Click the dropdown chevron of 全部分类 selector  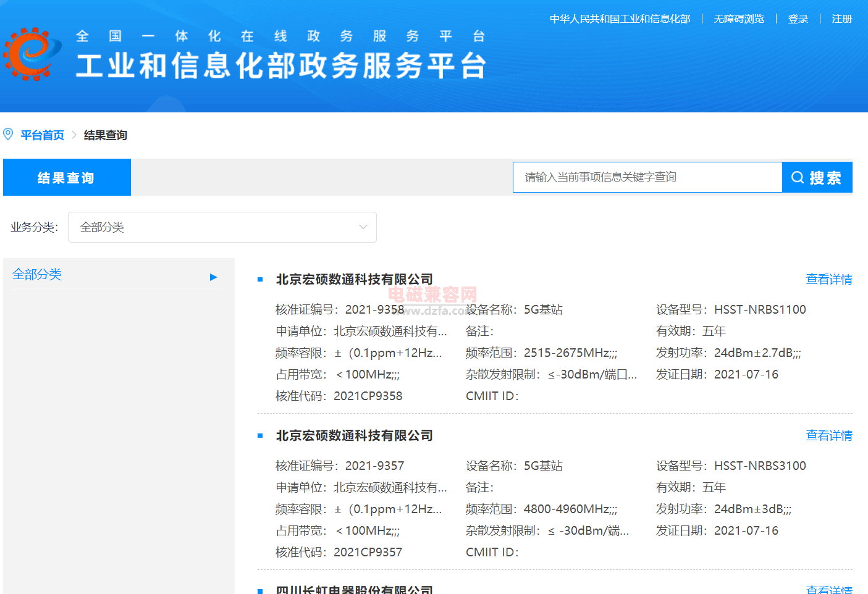(363, 227)
